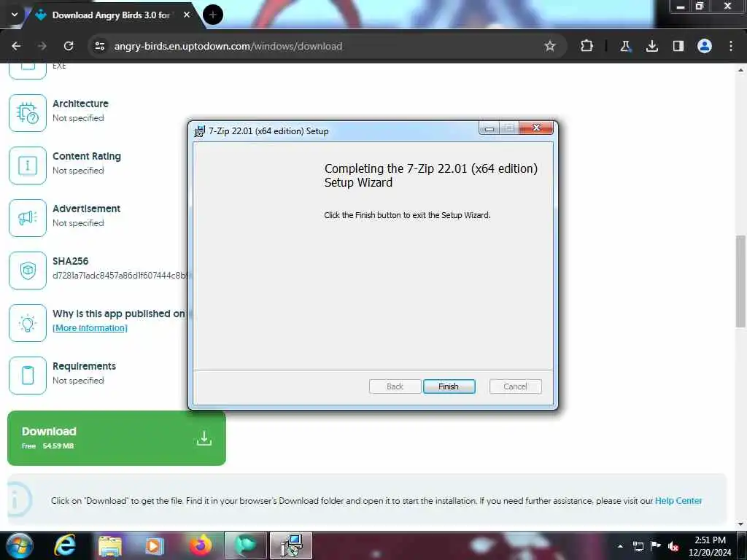Close the 7-Zip Setup dialog

coord(536,128)
